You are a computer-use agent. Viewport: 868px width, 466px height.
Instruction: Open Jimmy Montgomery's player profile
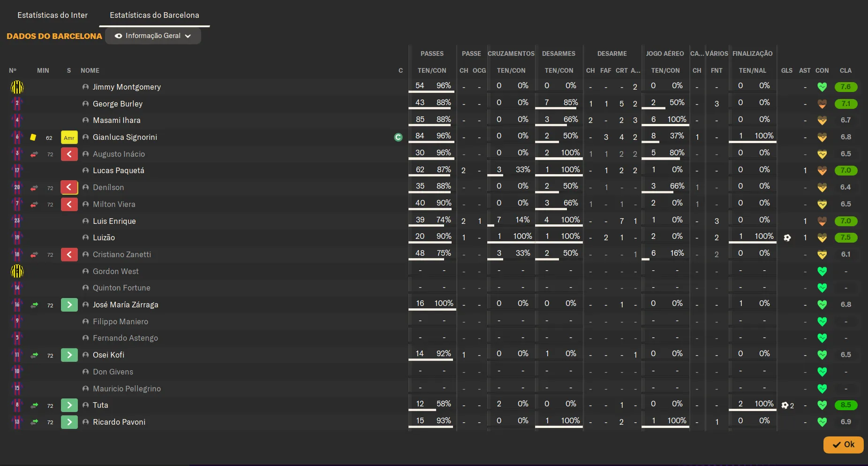[127, 87]
